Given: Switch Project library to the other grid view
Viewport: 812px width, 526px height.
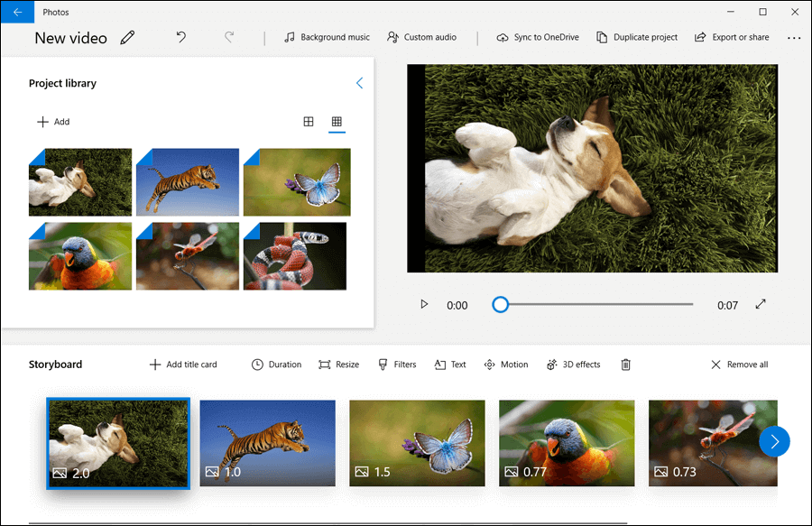Looking at the screenshot, I should [x=309, y=120].
